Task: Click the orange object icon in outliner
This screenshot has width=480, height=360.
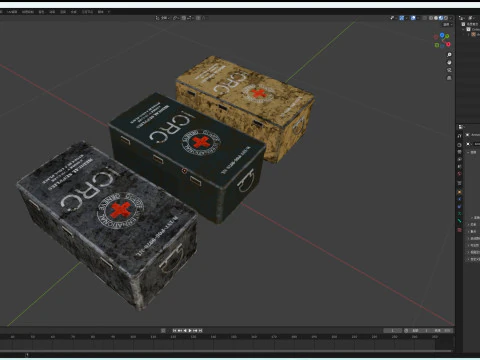Action: (473, 34)
